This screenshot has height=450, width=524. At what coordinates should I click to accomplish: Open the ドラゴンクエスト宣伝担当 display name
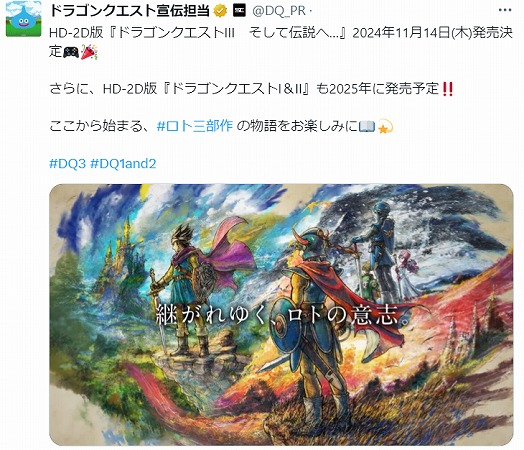130,11
